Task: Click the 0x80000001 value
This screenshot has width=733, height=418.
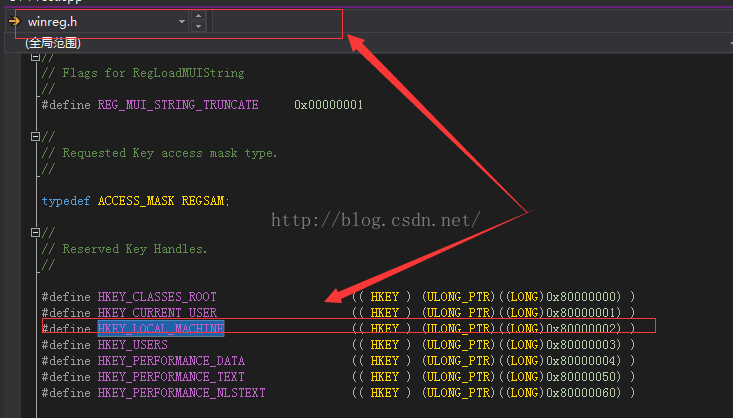Action: (583, 313)
